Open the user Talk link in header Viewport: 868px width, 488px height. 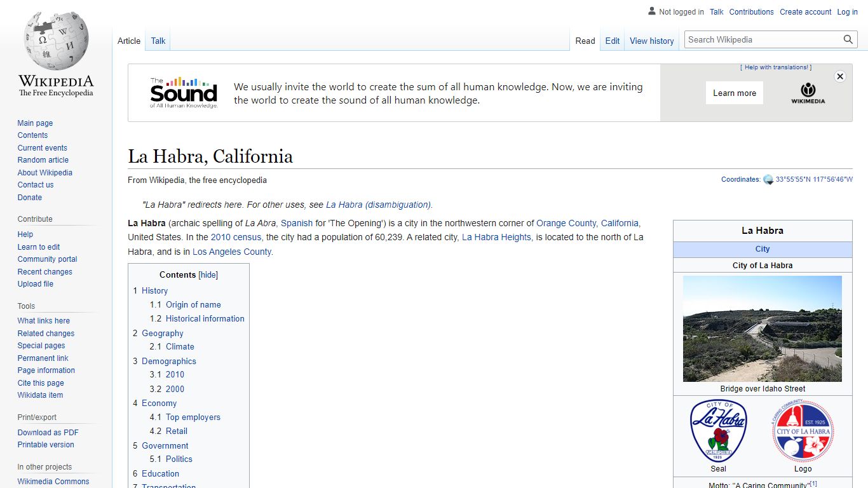pos(717,12)
